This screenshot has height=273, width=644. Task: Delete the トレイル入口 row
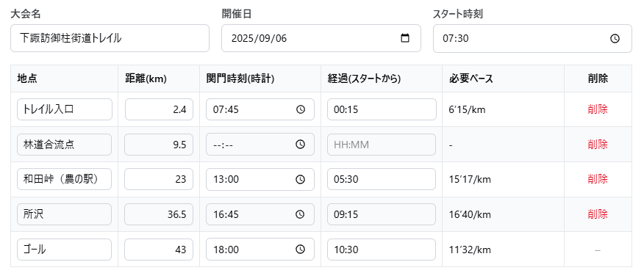tap(598, 109)
